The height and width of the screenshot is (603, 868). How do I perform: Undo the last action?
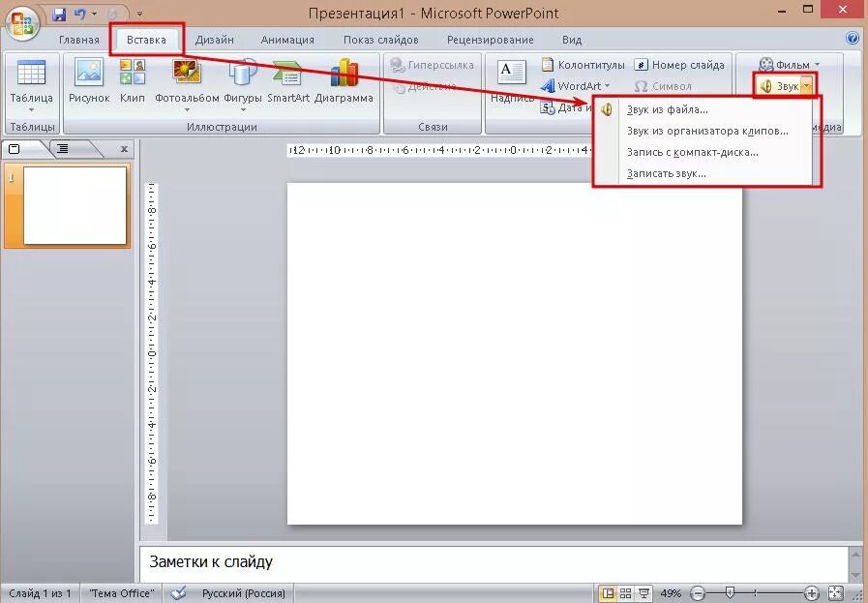[x=79, y=14]
